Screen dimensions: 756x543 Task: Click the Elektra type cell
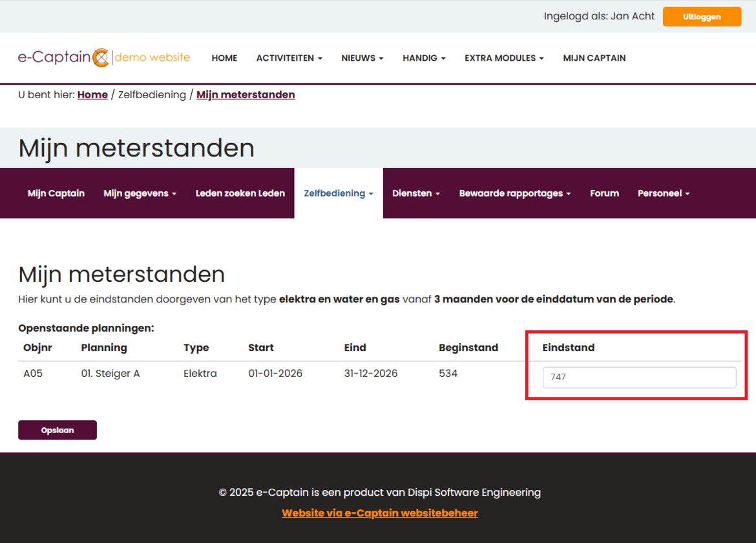200,373
